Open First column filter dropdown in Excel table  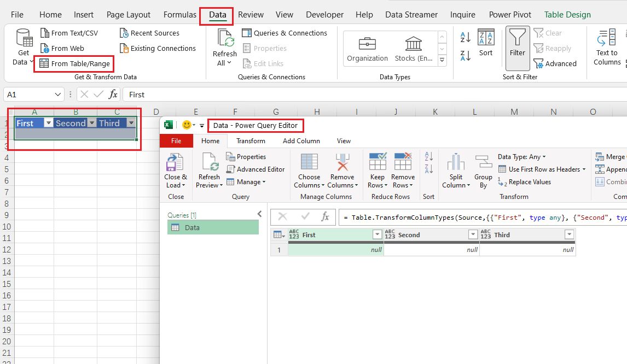coord(48,123)
